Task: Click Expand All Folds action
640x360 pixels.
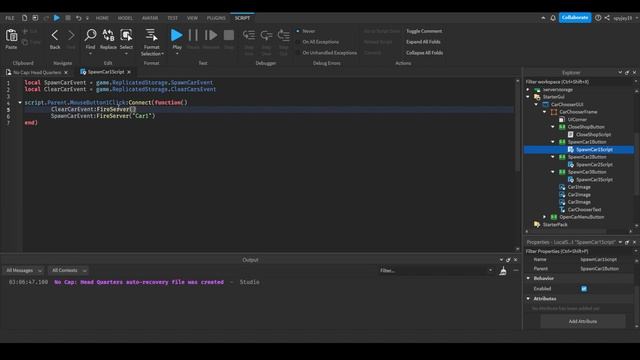Action: (423, 42)
